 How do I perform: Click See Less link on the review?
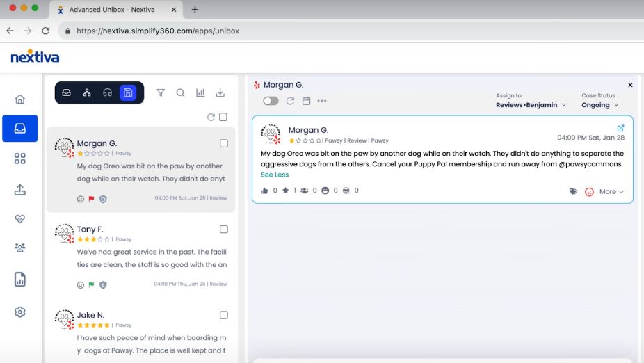coord(275,175)
